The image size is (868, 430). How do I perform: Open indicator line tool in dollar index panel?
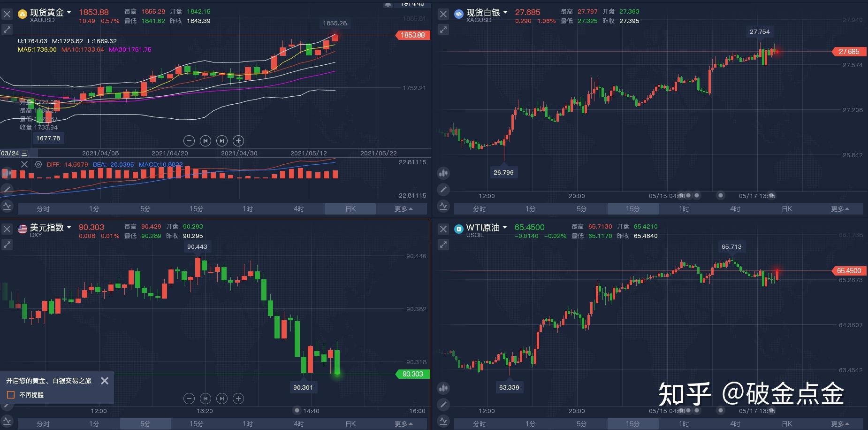tap(7, 421)
